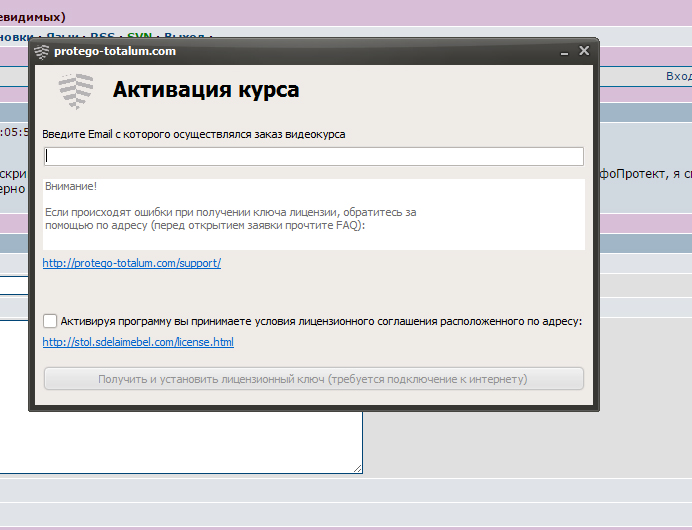Open the protego-totalum.com/support link

point(131,263)
